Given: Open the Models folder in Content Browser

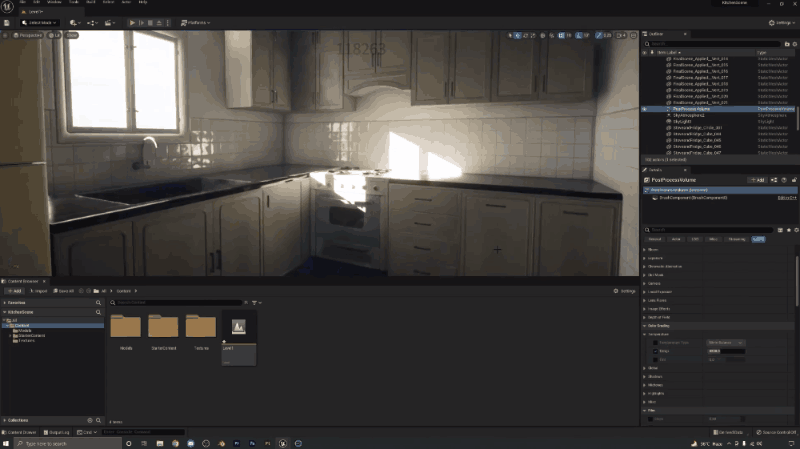Looking at the screenshot, I should 125,330.
